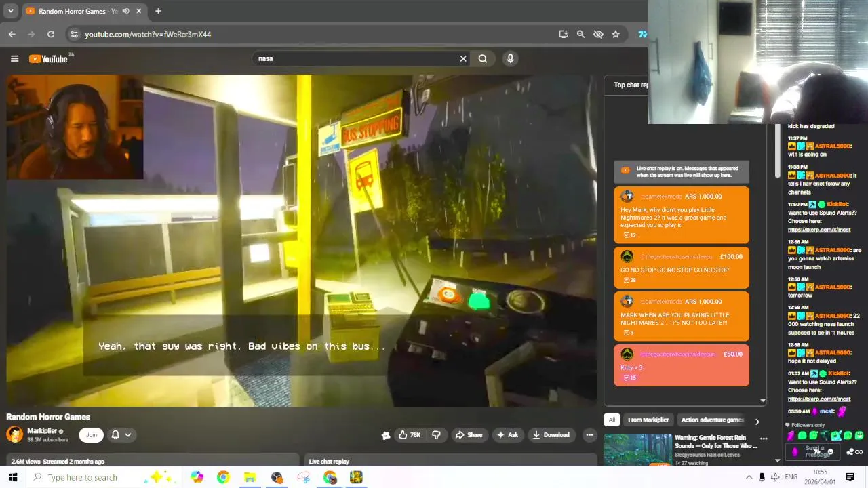Viewport: 868px width, 488px height.
Task: Expand the tab search dropdown arrow
Action: tap(10, 11)
